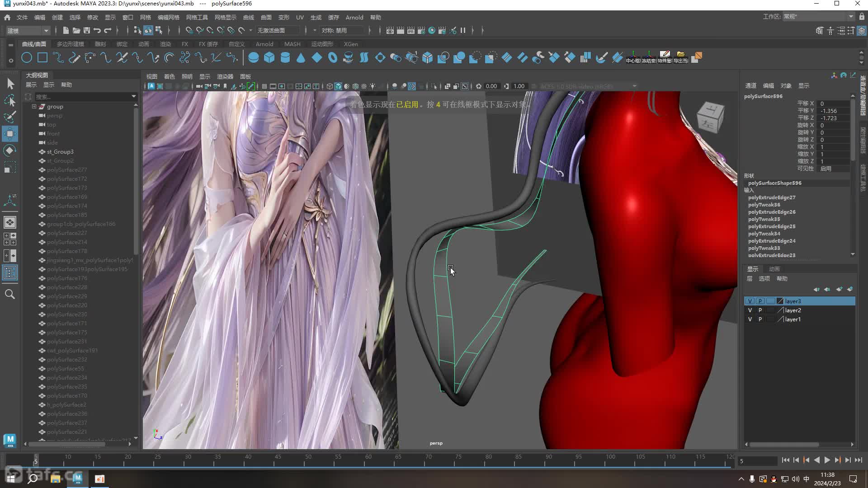Click the play forward button
This screenshot has width=868, height=488.
tap(827, 460)
